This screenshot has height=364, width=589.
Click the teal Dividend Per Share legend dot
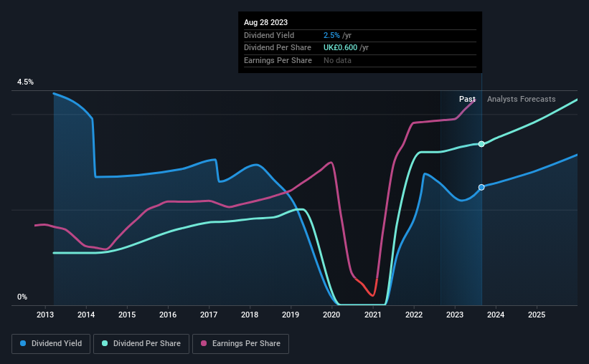click(x=105, y=343)
